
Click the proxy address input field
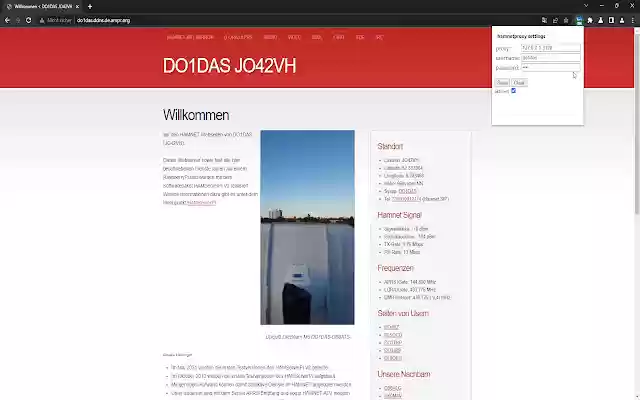click(x=551, y=48)
